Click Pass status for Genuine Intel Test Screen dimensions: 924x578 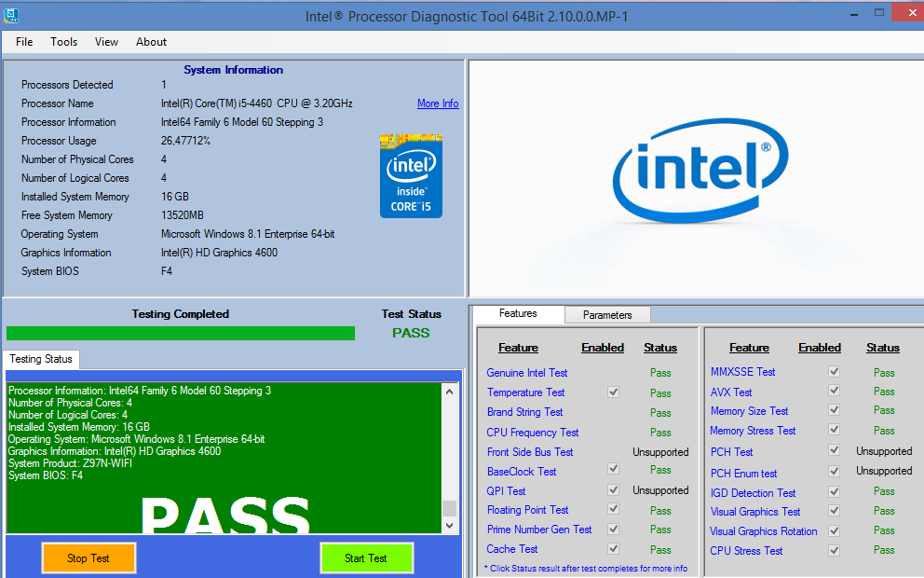coord(660,373)
